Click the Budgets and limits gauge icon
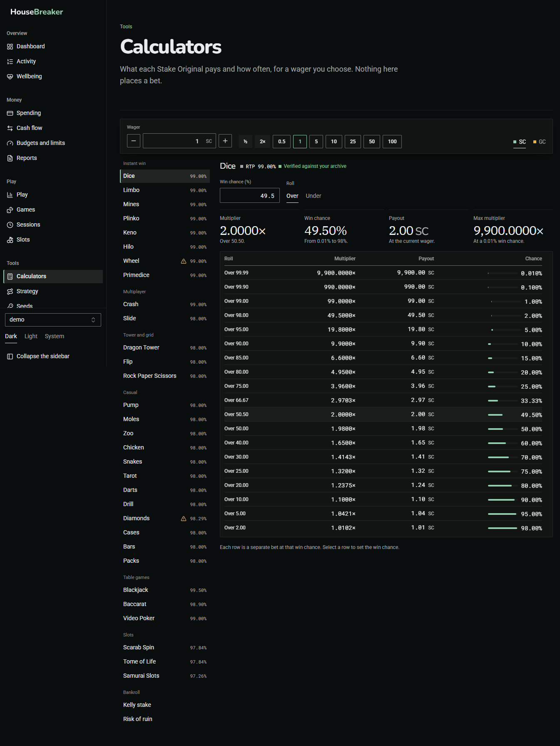This screenshot has height=746, width=560. coord(10,143)
